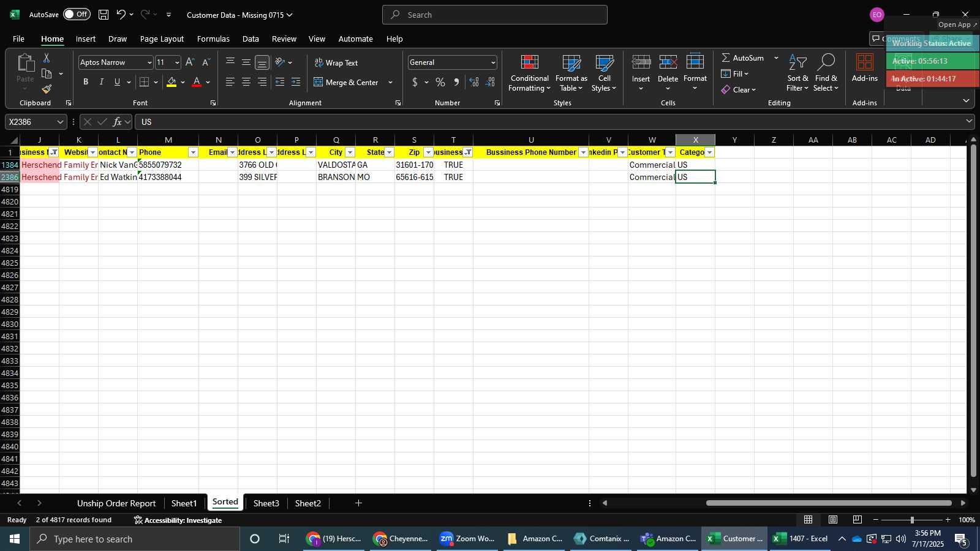
Task: Open Merge & Center options arrow
Action: pos(390,82)
